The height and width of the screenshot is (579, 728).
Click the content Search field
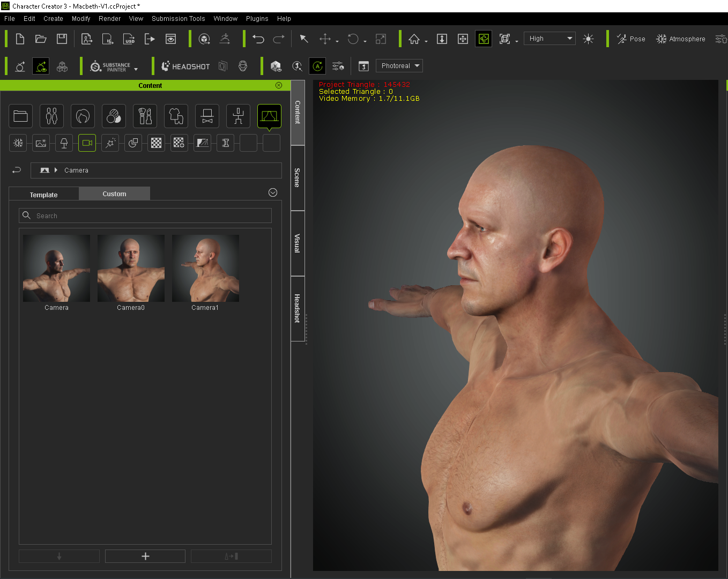pyautogui.click(x=145, y=216)
